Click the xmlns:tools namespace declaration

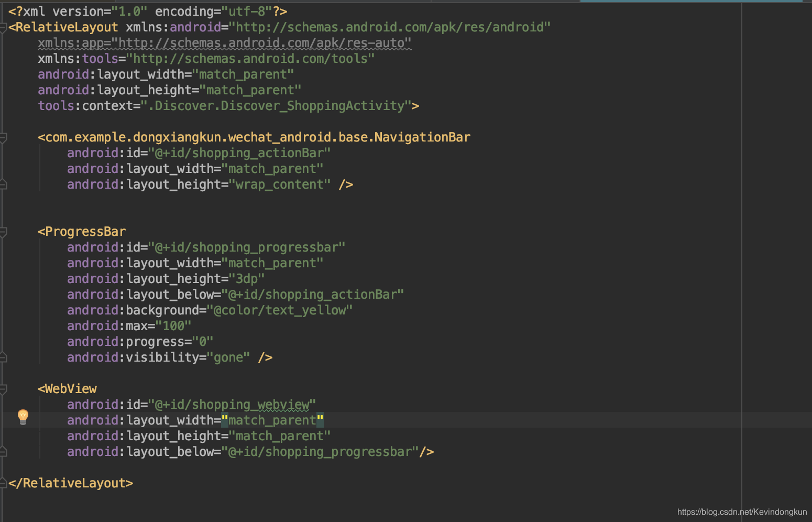coord(206,59)
